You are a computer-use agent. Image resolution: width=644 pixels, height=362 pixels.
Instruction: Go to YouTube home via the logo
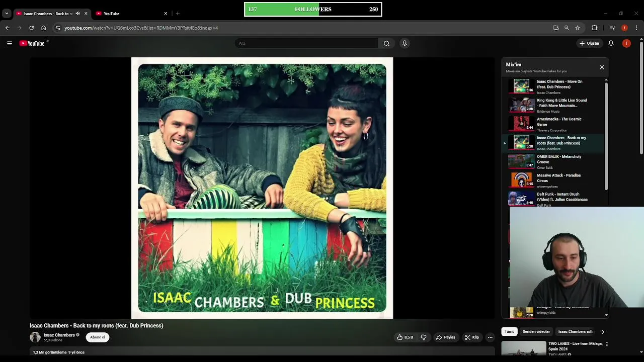pos(33,43)
